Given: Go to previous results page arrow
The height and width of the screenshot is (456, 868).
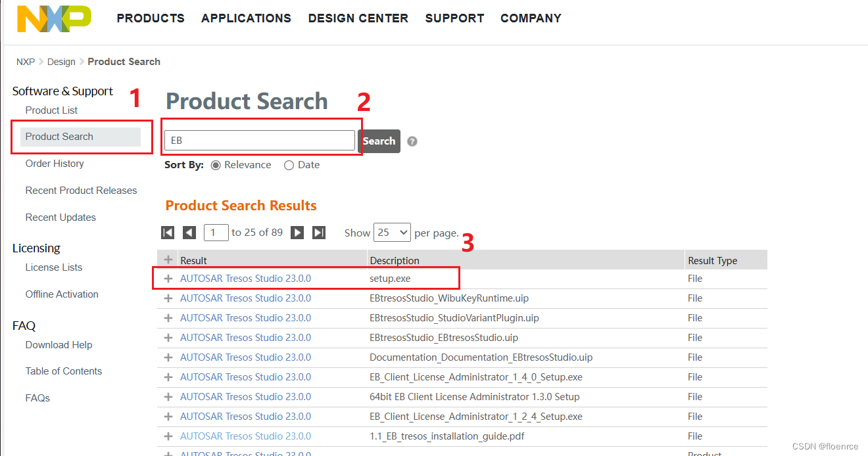Looking at the screenshot, I should coord(189,233).
